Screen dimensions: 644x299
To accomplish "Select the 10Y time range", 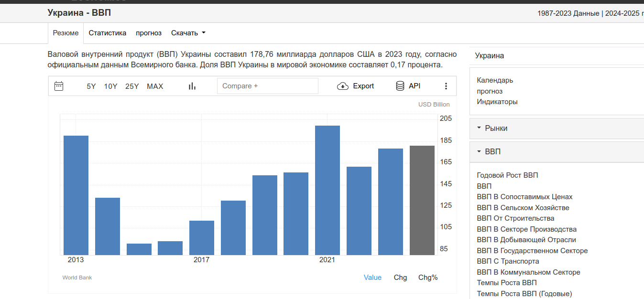I will 110,86.
